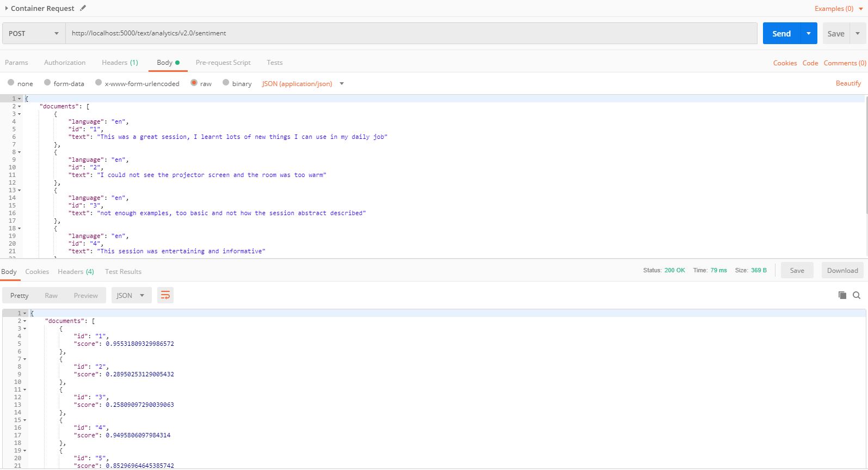Open Comments (0)
This screenshot has height=470, width=868.
coord(845,63)
